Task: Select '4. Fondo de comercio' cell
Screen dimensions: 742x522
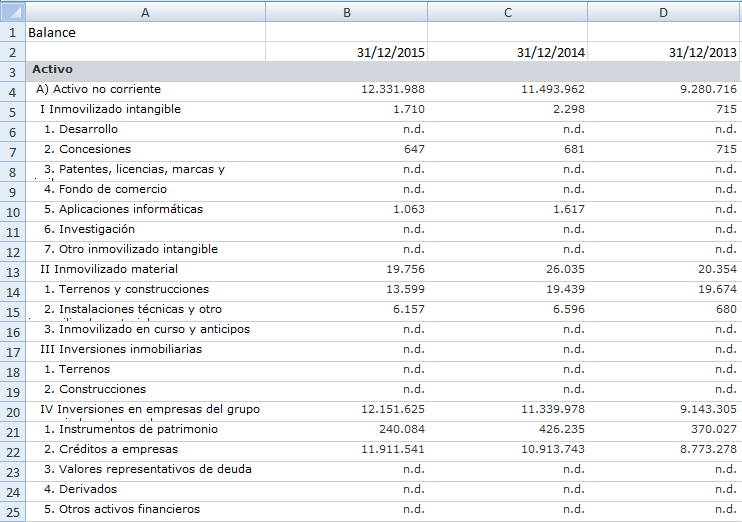Action: [x=145, y=191]
